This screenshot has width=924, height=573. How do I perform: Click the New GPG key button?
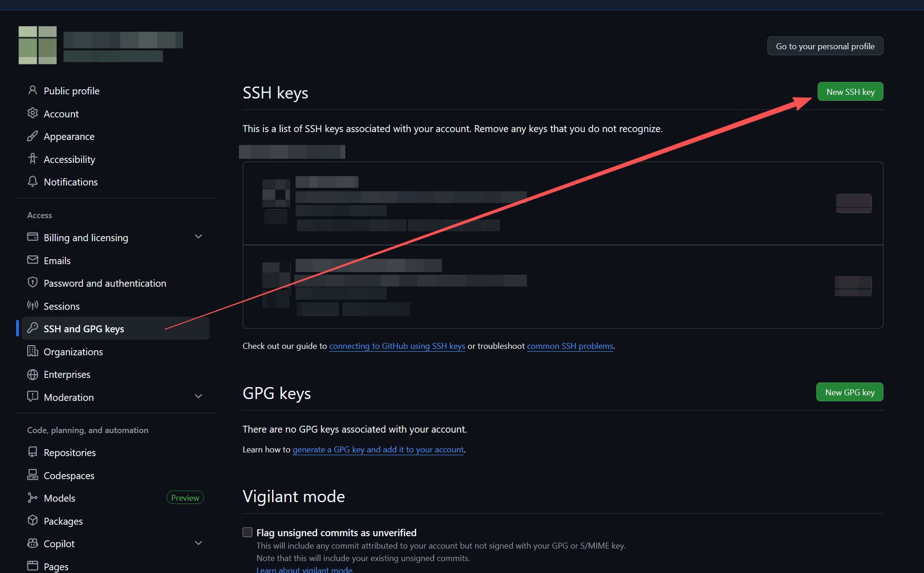(x=849, y=392)
